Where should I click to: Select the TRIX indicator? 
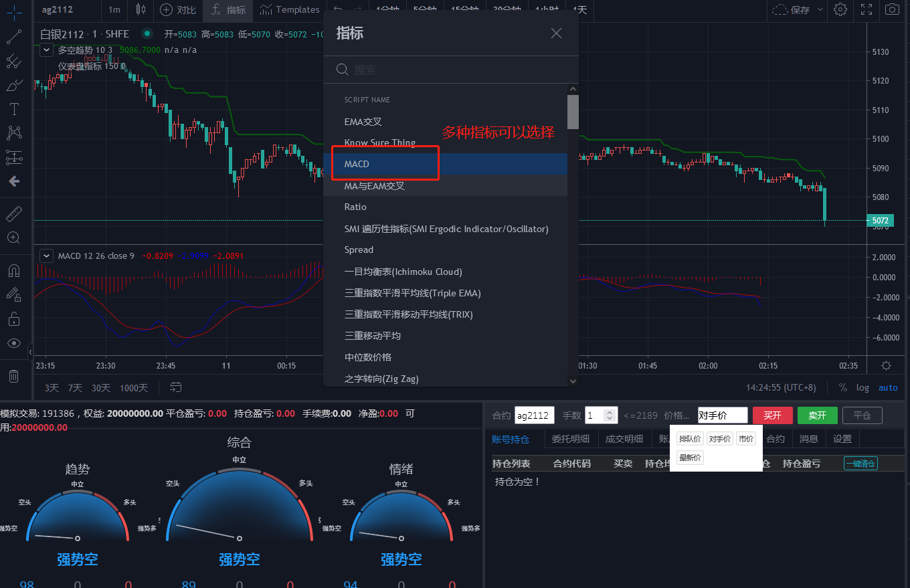445,314
